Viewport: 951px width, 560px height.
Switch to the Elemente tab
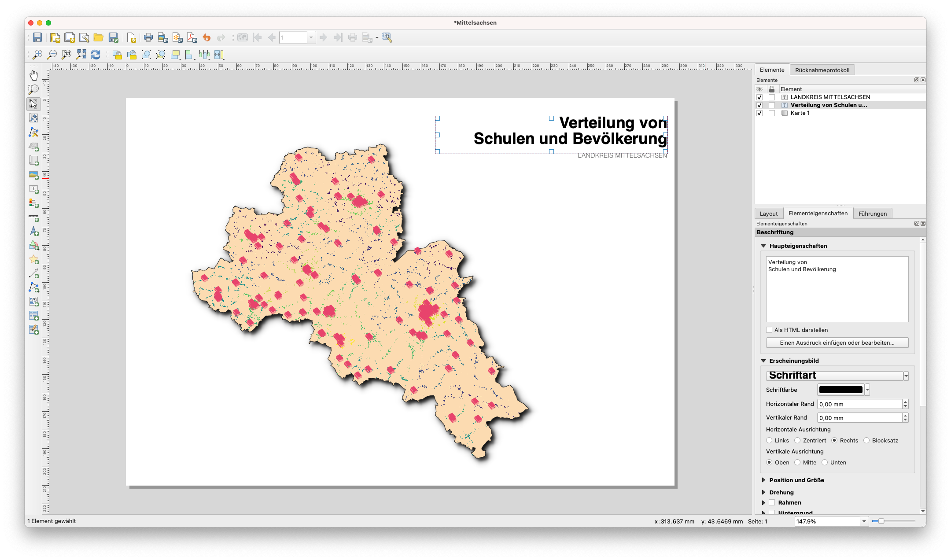(772, 70)
